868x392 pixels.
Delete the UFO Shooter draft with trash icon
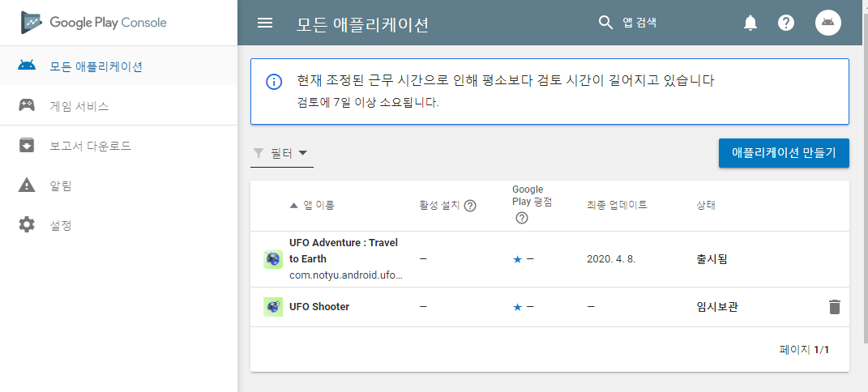click(x=834, y=307)
